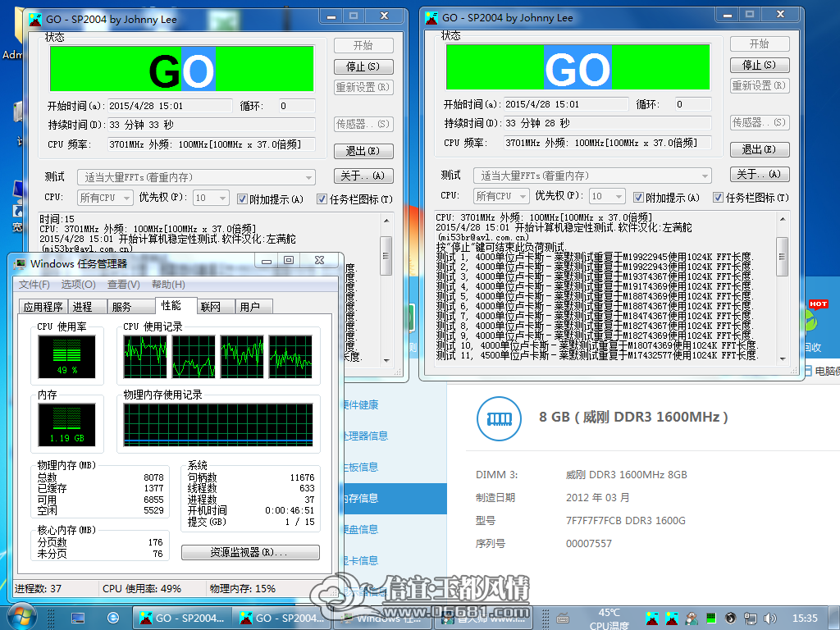The width and height of the screenshot is (840, 630).
Task: Click 停止(S) button in left SP2004
Action: (363, 67)
